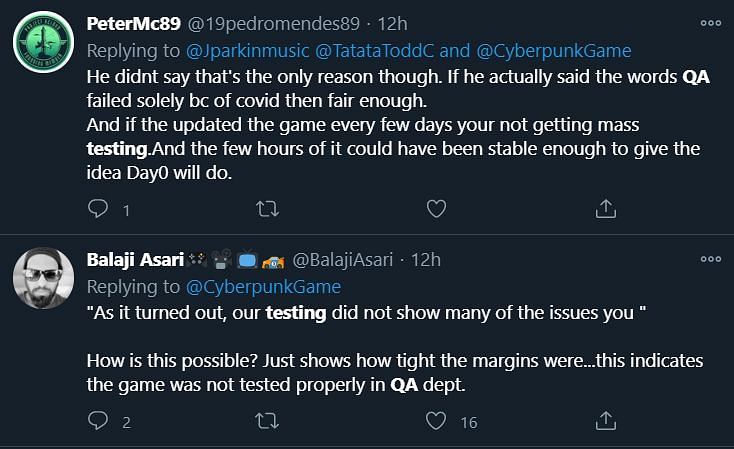
Task: Open the @Jparkinmusic mention link
Action: pyautogui.click(x=248, y=51)
